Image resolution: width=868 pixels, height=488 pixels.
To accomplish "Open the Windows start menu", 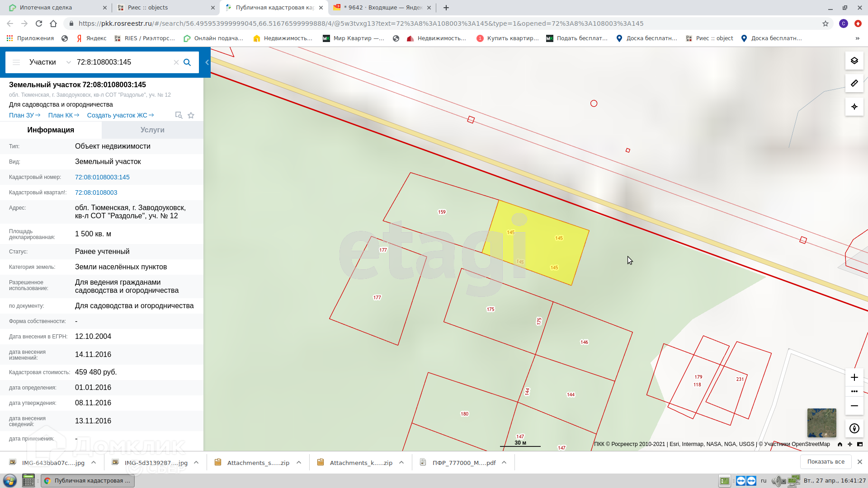I will point(10,480).
